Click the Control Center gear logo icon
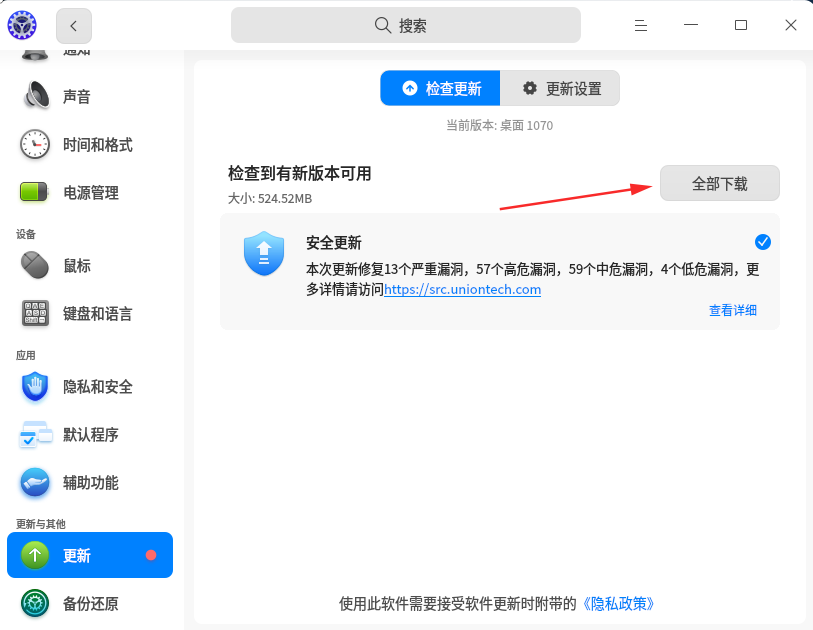 (22, 25)
